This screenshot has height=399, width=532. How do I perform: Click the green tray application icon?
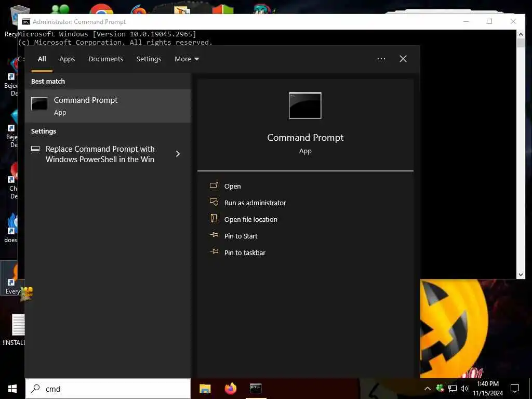[440, 389]
